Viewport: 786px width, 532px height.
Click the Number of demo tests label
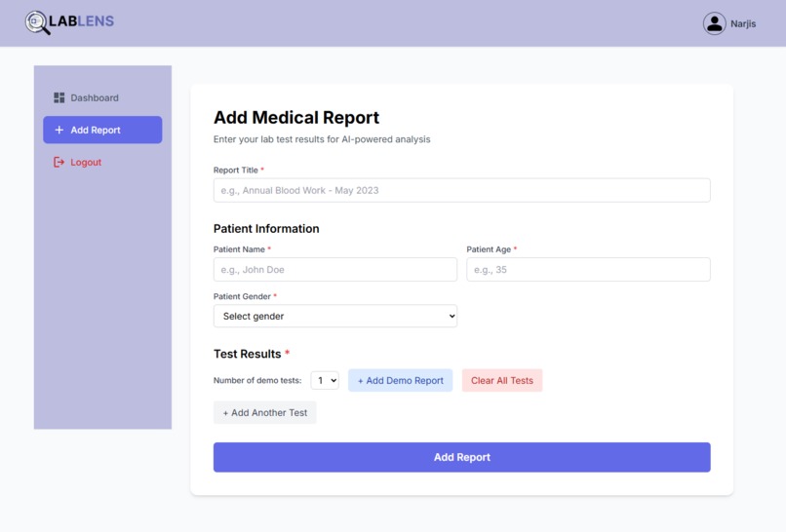(x=257, y=380)
